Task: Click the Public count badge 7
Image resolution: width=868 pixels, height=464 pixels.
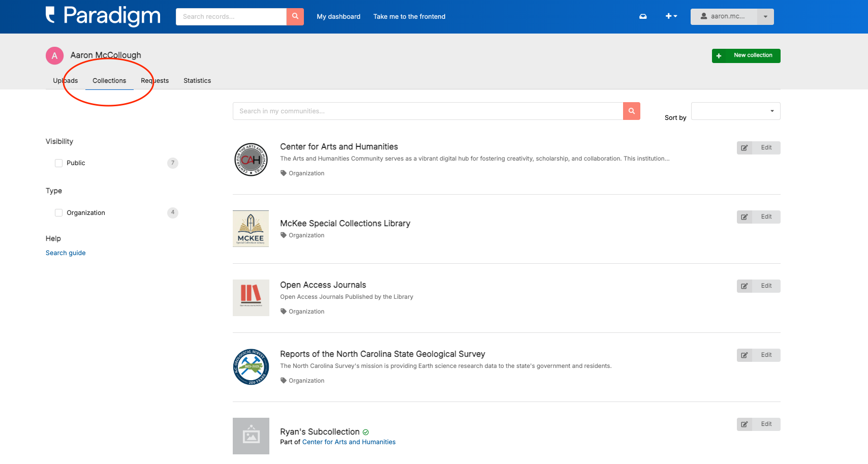Action: [173, 163]
